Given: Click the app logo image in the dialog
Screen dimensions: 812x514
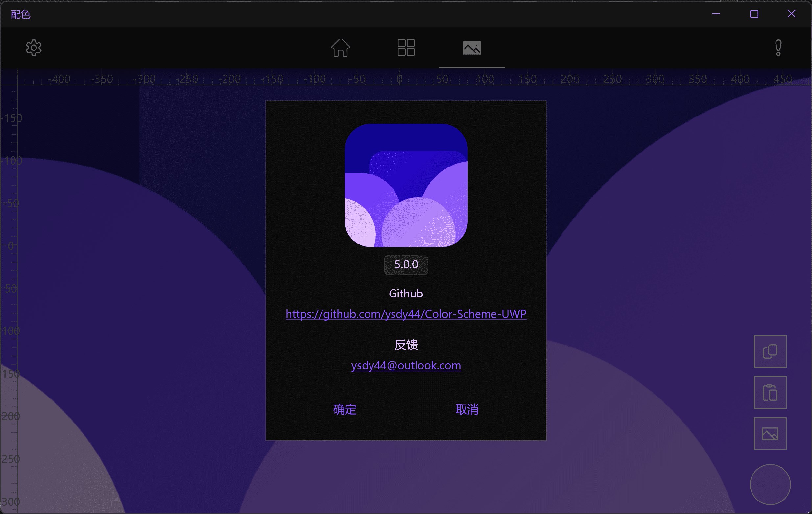Looking at the screenshot, I should pos(406,185).
